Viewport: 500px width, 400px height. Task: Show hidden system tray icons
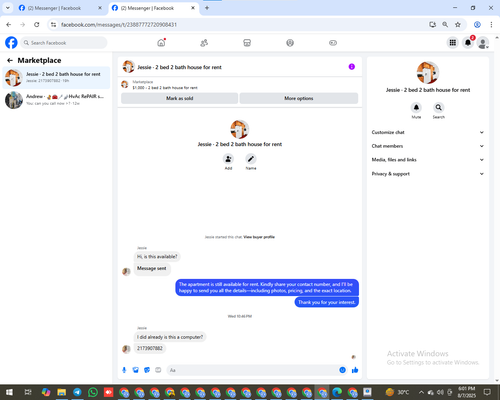pos(421,392)
